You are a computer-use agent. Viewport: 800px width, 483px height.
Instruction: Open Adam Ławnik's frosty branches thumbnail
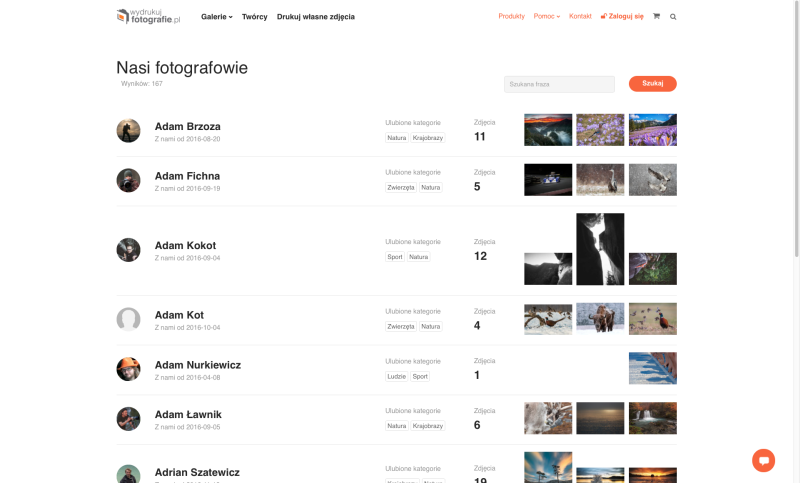point(548,418)
